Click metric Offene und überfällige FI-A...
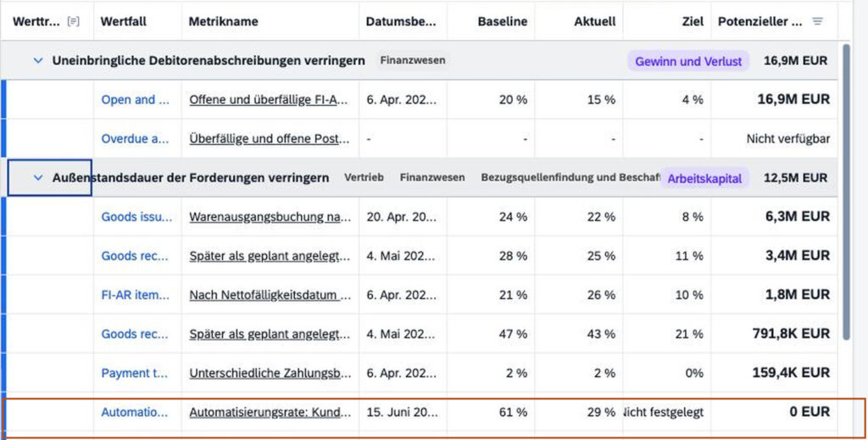 point(270,100)
